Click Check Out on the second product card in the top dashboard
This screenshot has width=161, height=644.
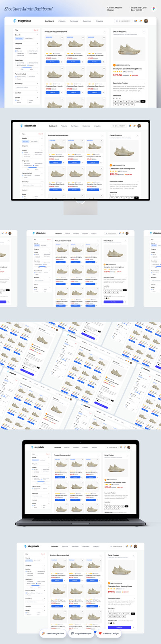[x=73, y=62]
